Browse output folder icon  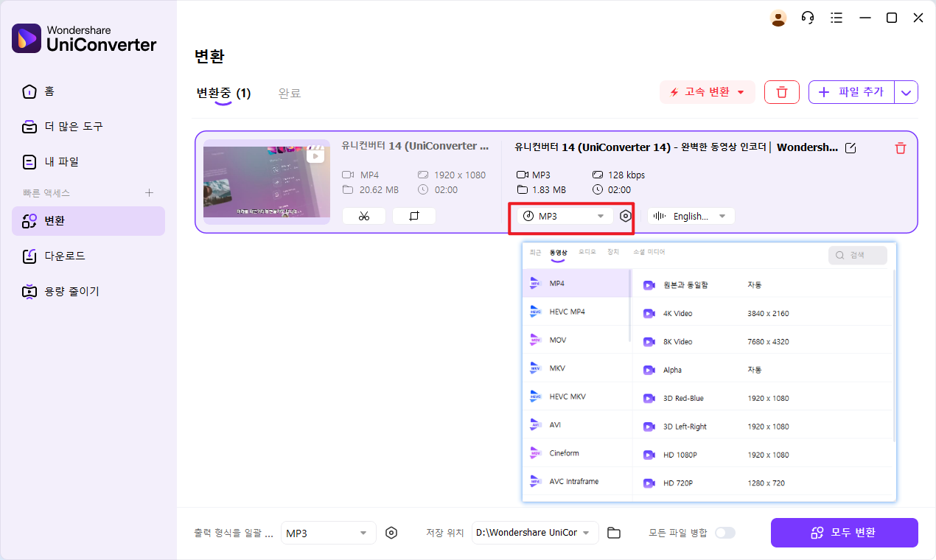(614, 533)
